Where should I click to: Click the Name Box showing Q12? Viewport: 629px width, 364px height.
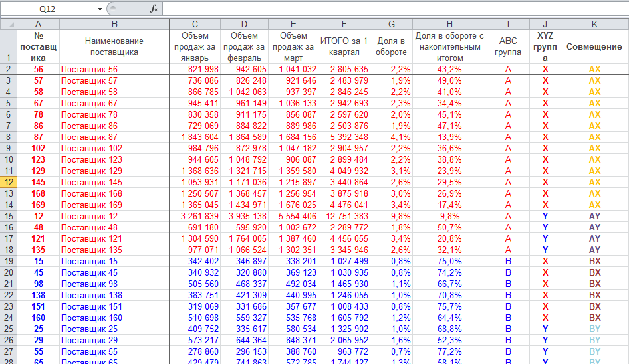coord(47,9)
